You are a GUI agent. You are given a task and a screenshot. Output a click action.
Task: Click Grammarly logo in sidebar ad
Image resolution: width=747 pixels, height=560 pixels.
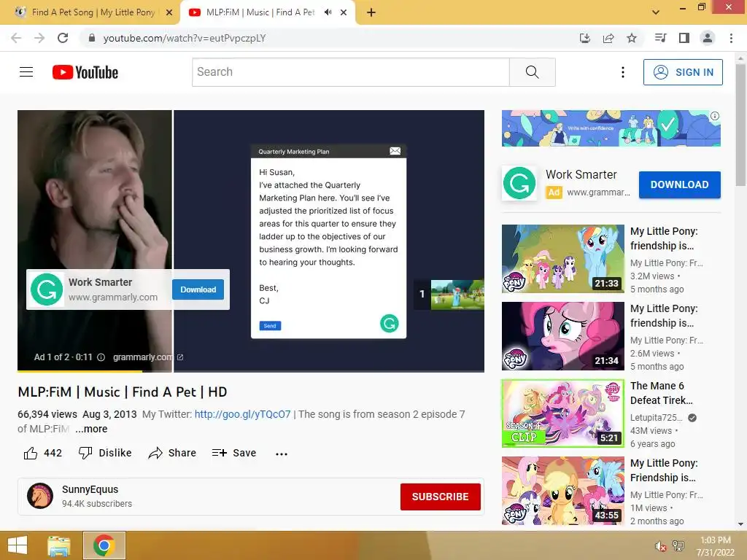[519, 183]
